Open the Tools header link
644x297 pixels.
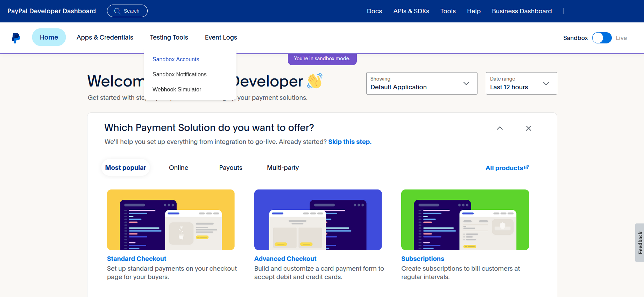[448, 11]
